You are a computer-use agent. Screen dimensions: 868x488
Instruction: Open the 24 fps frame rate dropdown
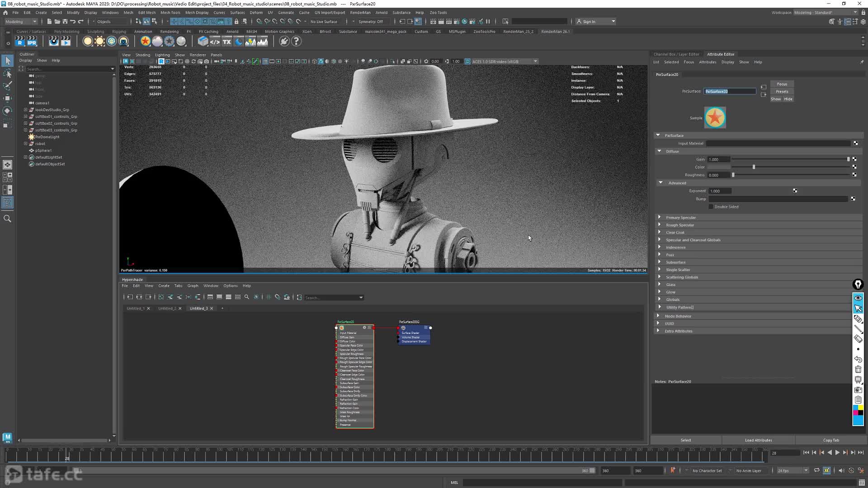click(793, 471)
